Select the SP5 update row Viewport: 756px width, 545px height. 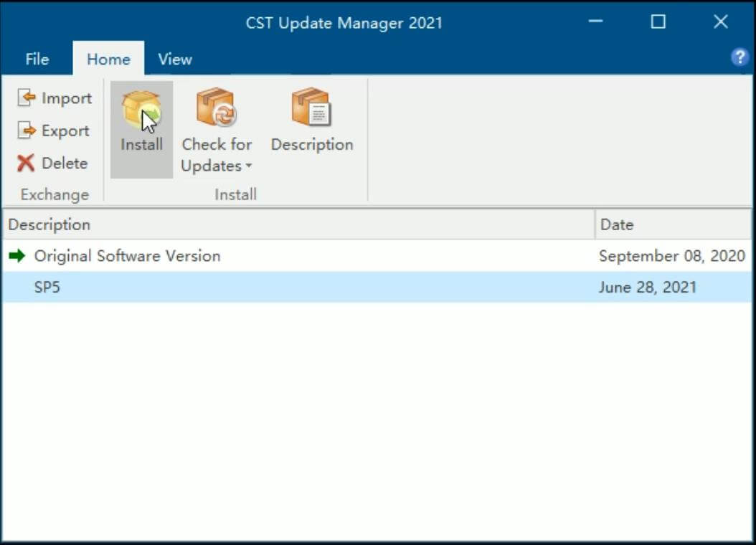377,287
